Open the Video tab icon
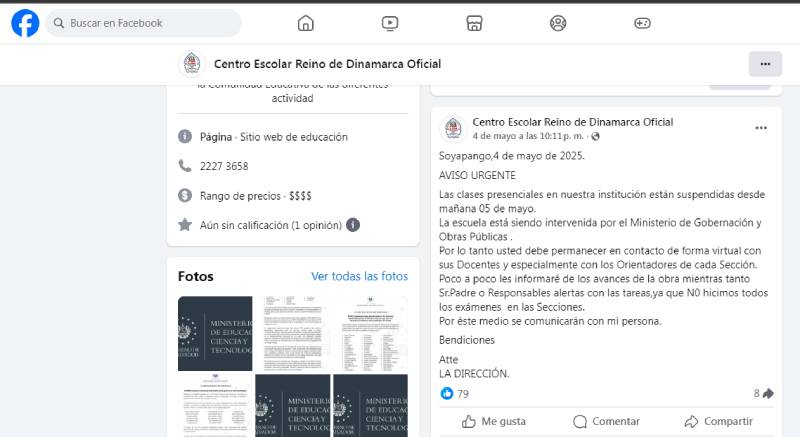Viewport: 800px width, 437px height. [390, 23]
